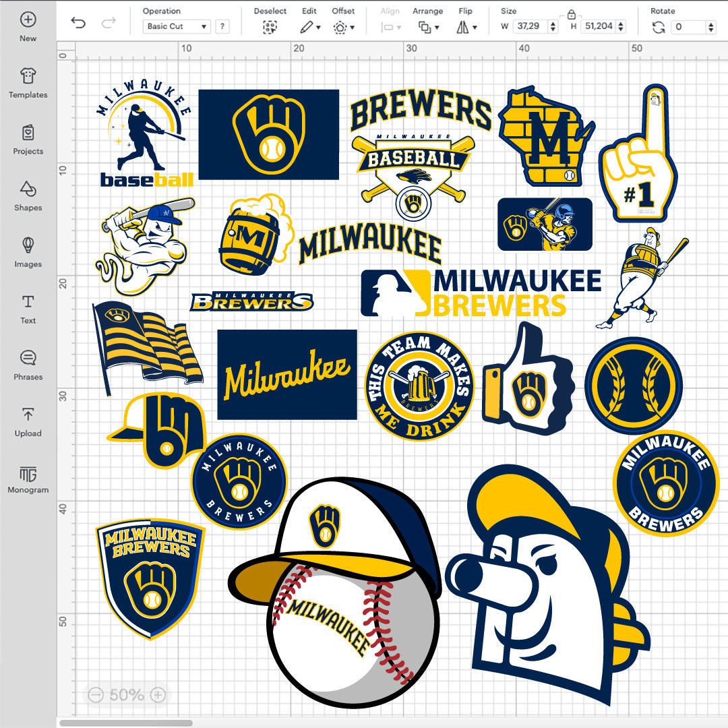
Task: Select the MLB Milwaukee Brewers logo
Action: 481,293
